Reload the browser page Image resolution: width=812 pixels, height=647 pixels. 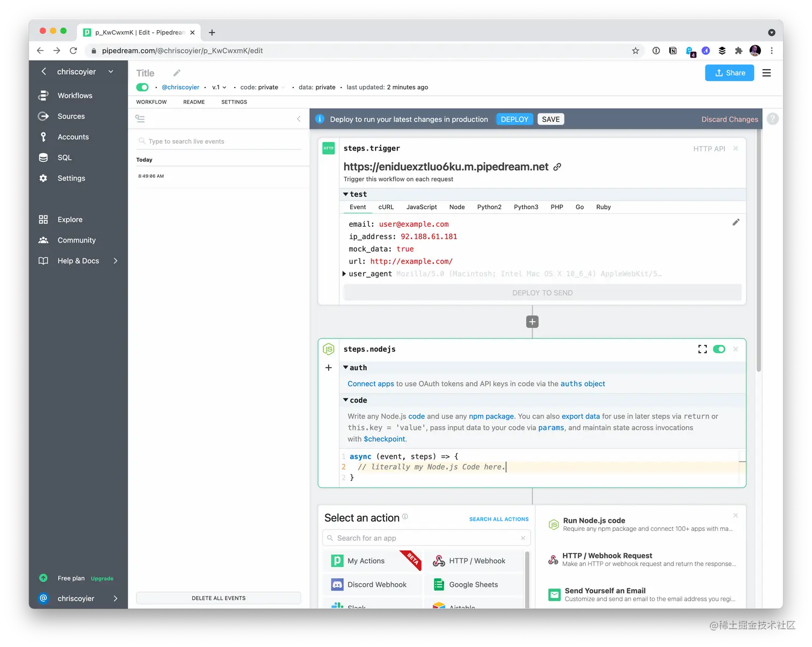click(74, 51)
